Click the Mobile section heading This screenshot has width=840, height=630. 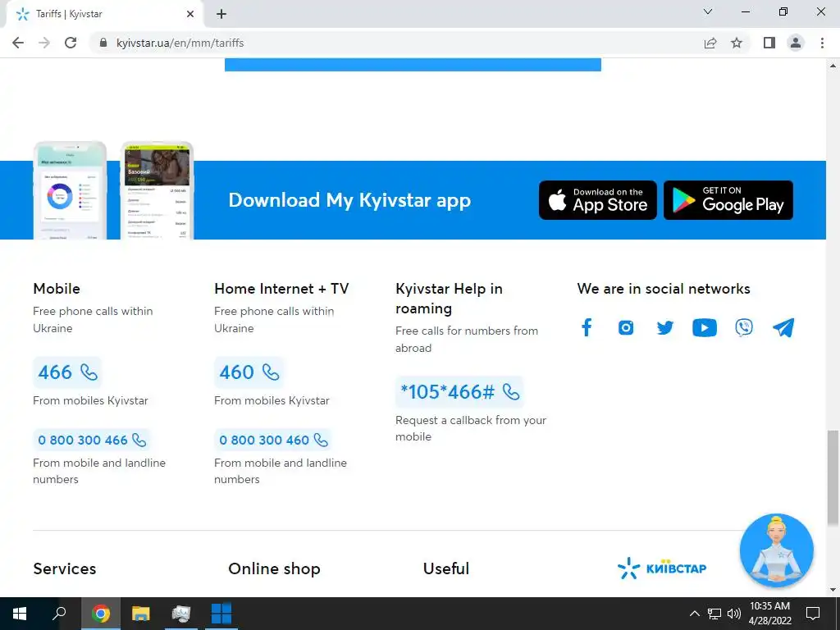57,289
